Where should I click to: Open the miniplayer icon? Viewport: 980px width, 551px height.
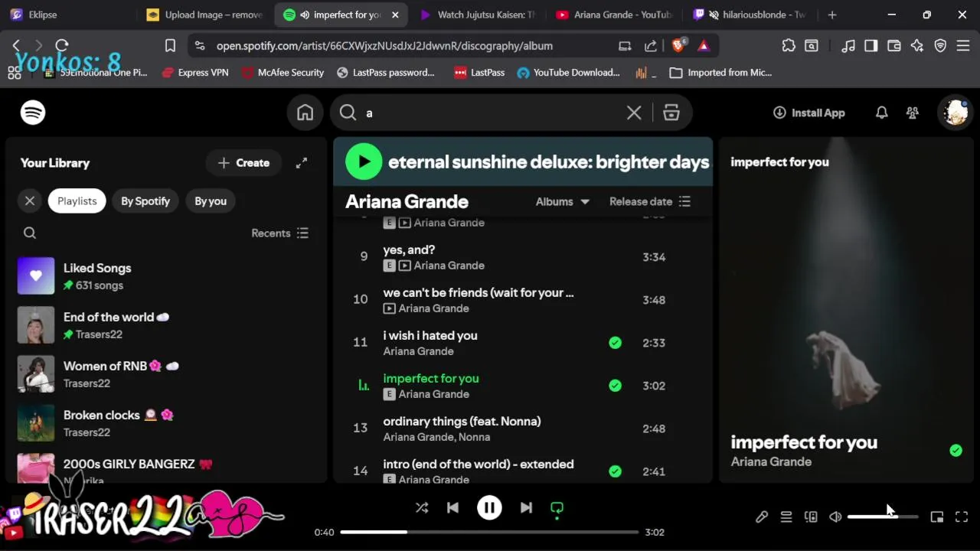(936, 517)
